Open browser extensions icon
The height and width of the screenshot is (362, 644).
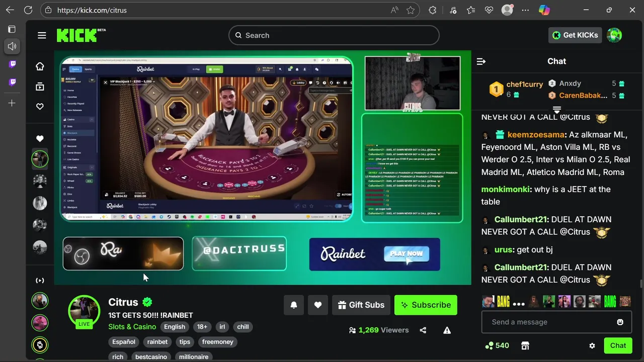(x=433, y=10)
